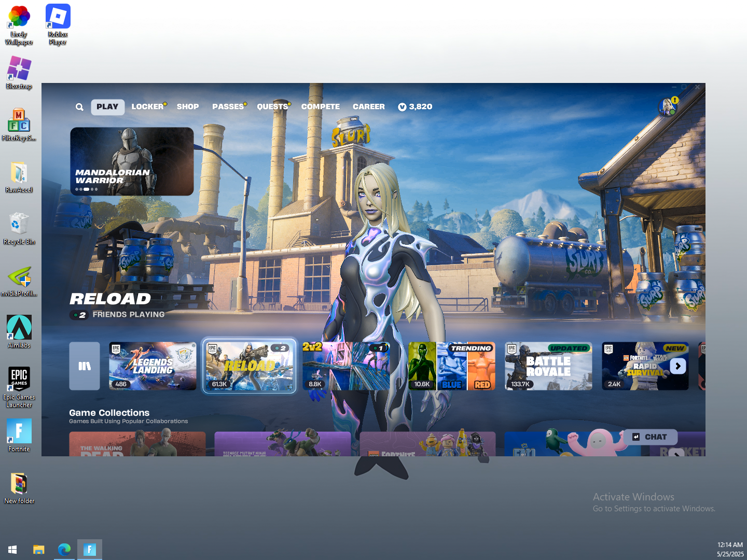747x560 pixels.
Task: Open the CAREER tab
Action: tap(369, 107)
